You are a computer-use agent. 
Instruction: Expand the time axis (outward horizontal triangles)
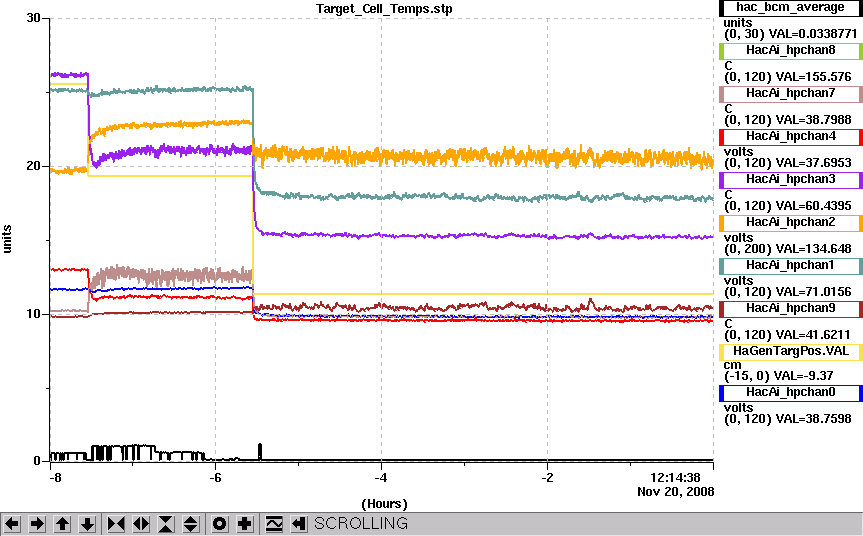141,523
